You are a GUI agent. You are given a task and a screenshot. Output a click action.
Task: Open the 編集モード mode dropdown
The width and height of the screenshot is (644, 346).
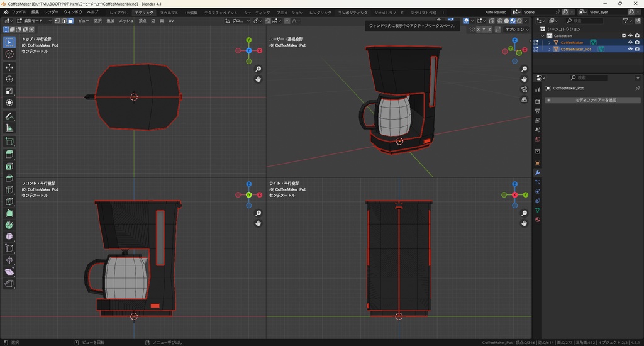click(x=34, y=21)
